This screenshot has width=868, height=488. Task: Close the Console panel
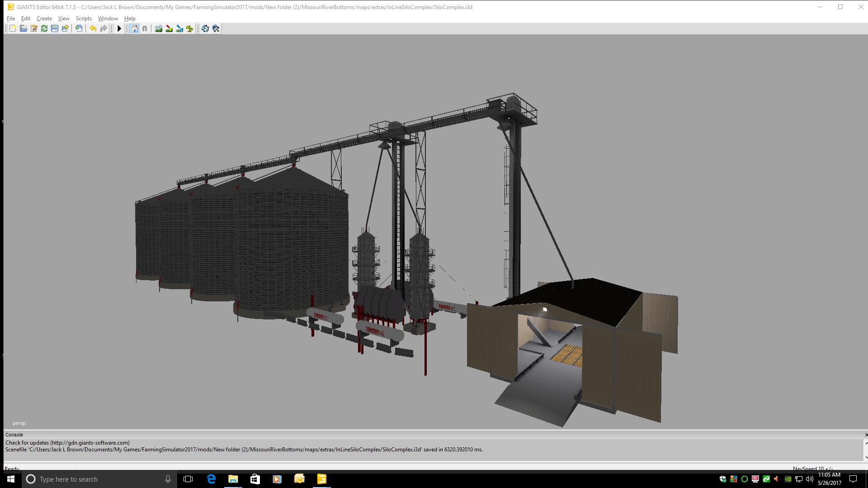click(866, 435)
